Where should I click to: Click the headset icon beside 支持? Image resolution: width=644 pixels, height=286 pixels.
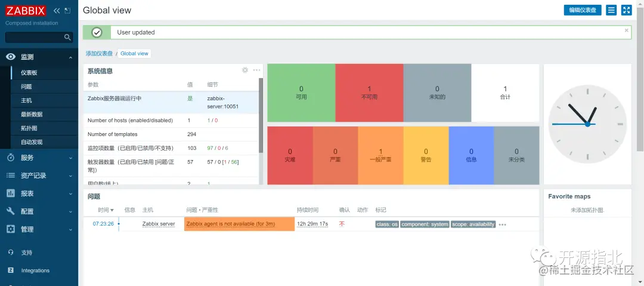(x=11, y=253)
